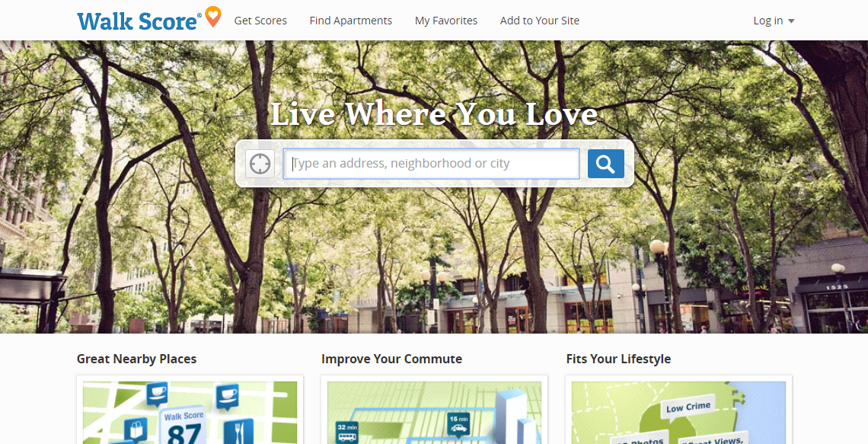Go to My Favorites
Image resolution: width=868 pixels, height=444 pixels.
tap(445, 21)
